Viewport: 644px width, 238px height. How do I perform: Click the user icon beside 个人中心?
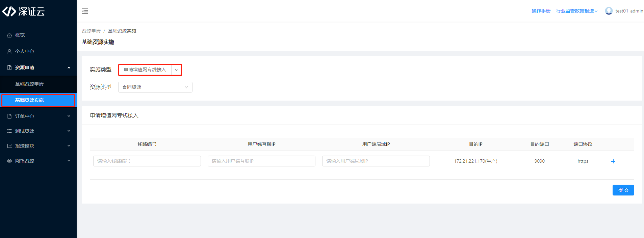click(x=9, y=51)
